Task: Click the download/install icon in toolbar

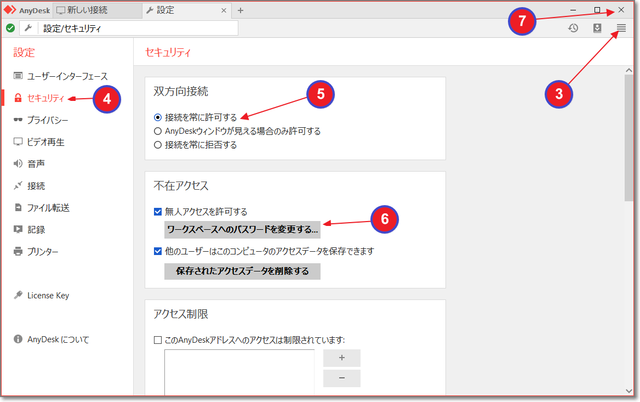Action: click(598, 28)
